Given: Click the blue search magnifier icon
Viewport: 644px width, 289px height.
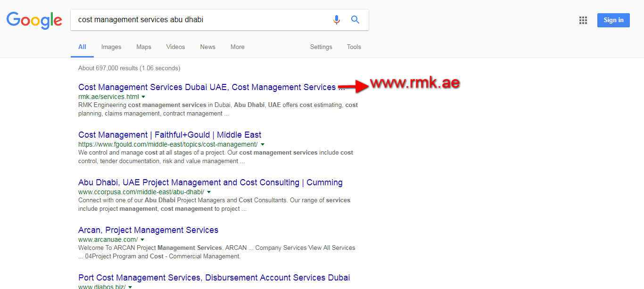Looking at the screenshot, I should (355, 20).
